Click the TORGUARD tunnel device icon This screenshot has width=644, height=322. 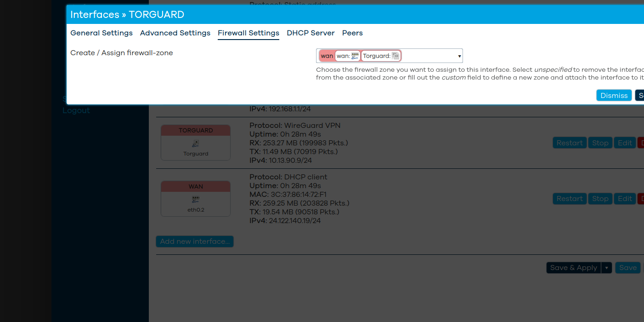(196, 144)
